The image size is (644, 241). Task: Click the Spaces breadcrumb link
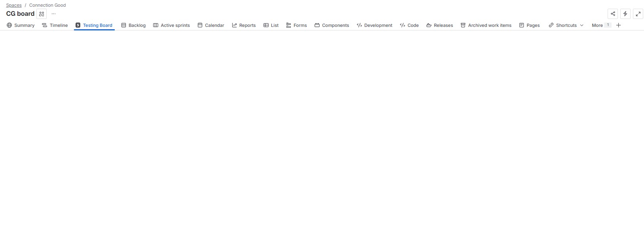click(x=14, y=5)
